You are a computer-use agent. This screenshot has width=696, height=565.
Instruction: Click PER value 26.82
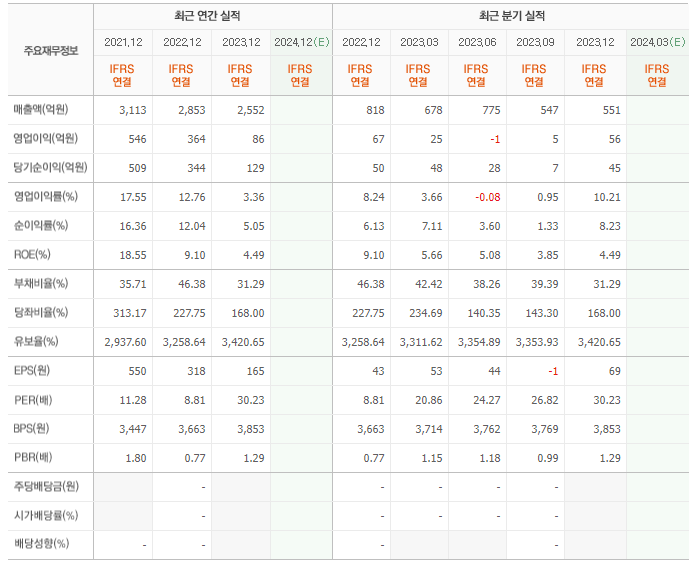click(545, 400)
